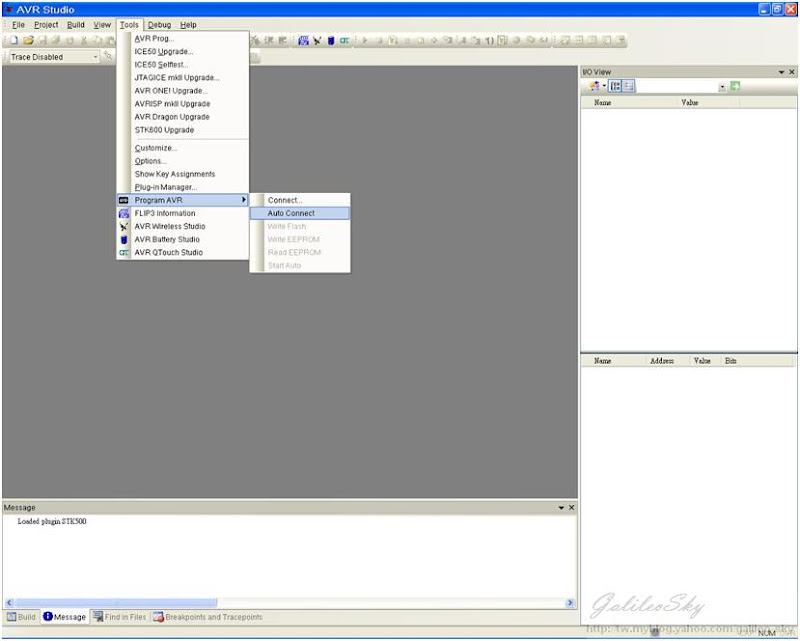
Task: Click Program AVR chip icon in menu
Action: (123, 200)
